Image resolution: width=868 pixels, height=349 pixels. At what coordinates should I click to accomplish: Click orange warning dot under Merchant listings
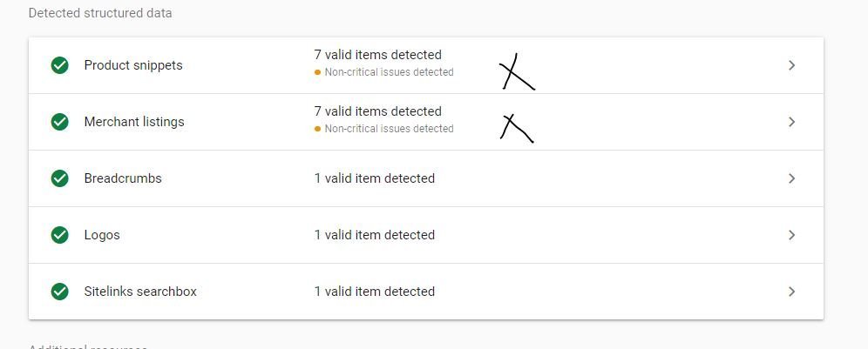(x=317, y=128)
